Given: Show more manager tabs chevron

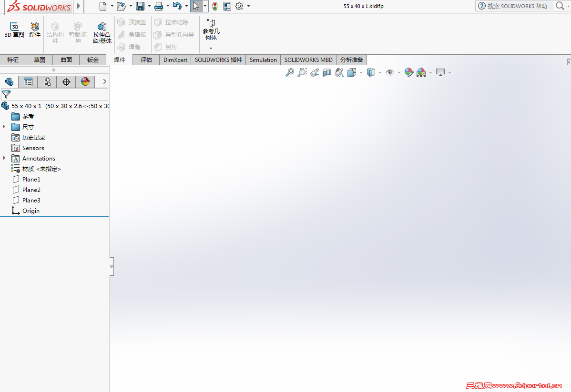Looking at the screenshot, I should (104, 81).
